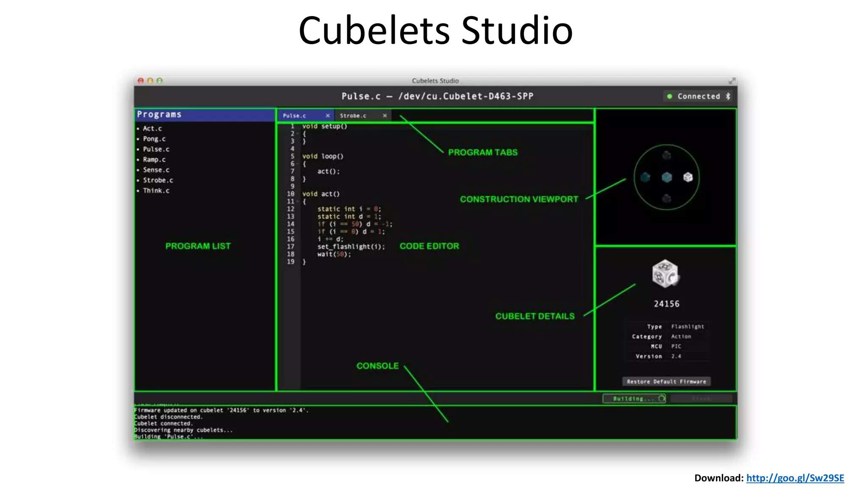Click the wait(50); line
Viewport: 868px width, 488px height.
tap(334, 254)
